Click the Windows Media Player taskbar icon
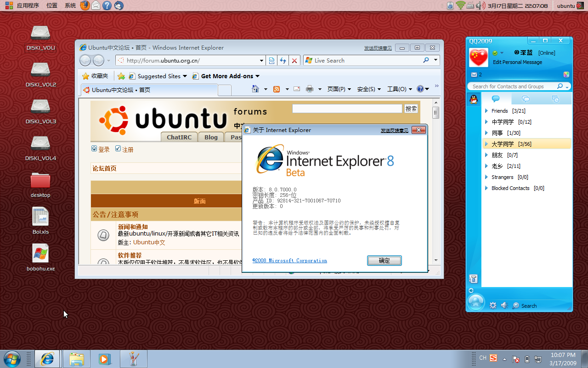The width and height of the screenshot is (588, 368). click(105, 359)
